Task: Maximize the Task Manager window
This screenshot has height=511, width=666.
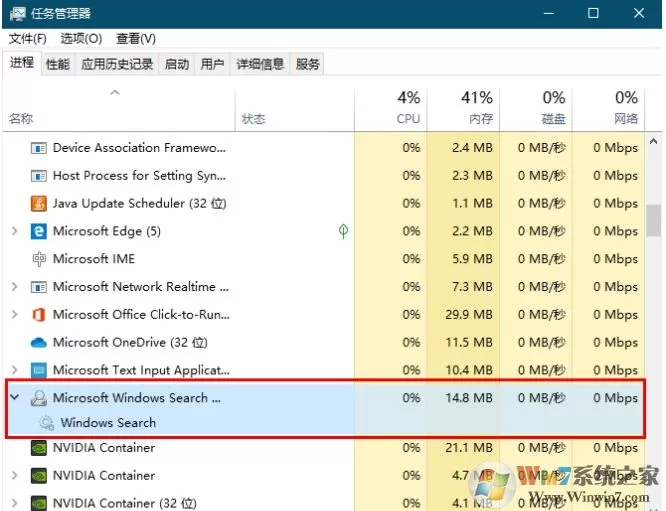Action: [593, 14]
